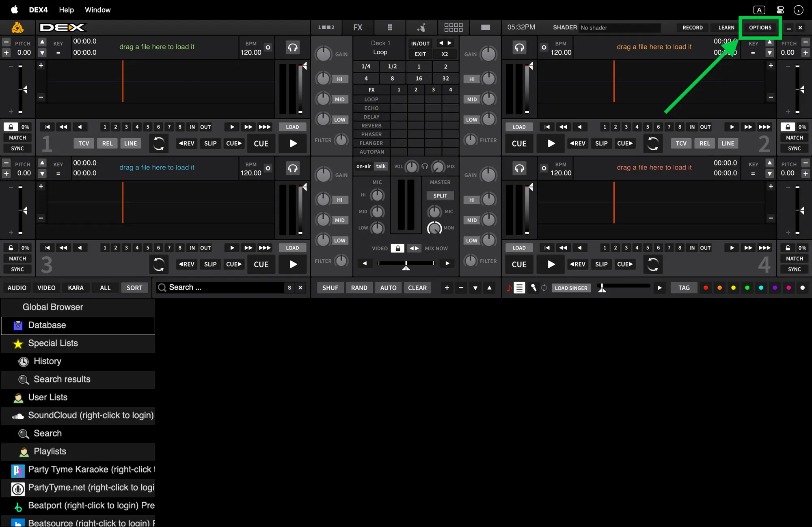This screenshot has height=527, width=812.
Task: Click the DEX bell logo icon
Action: (17, 28)
